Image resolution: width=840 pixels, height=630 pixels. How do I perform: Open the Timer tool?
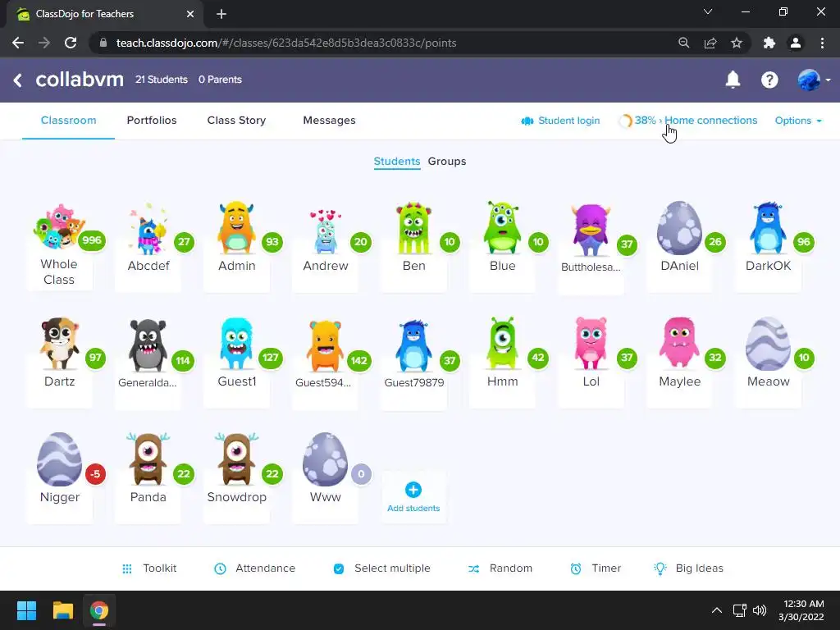596,568
